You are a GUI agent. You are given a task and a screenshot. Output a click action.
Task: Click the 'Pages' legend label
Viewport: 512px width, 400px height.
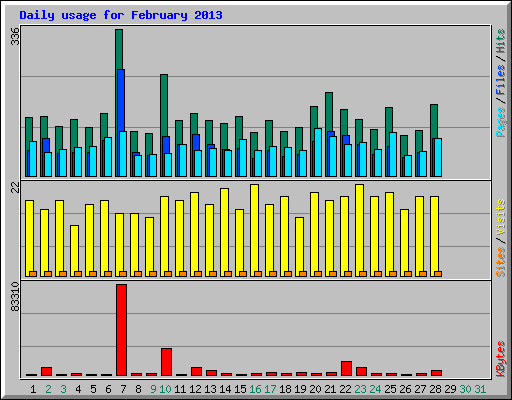pos(501,122)
